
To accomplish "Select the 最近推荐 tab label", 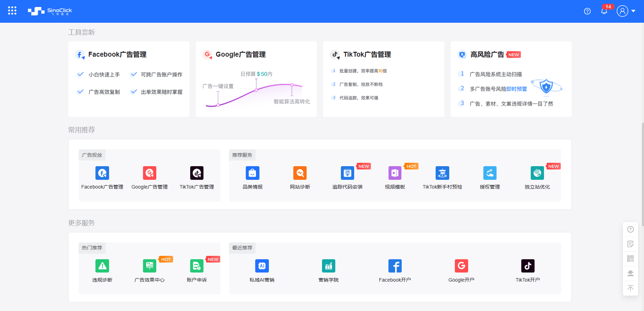I will (242, 248).
